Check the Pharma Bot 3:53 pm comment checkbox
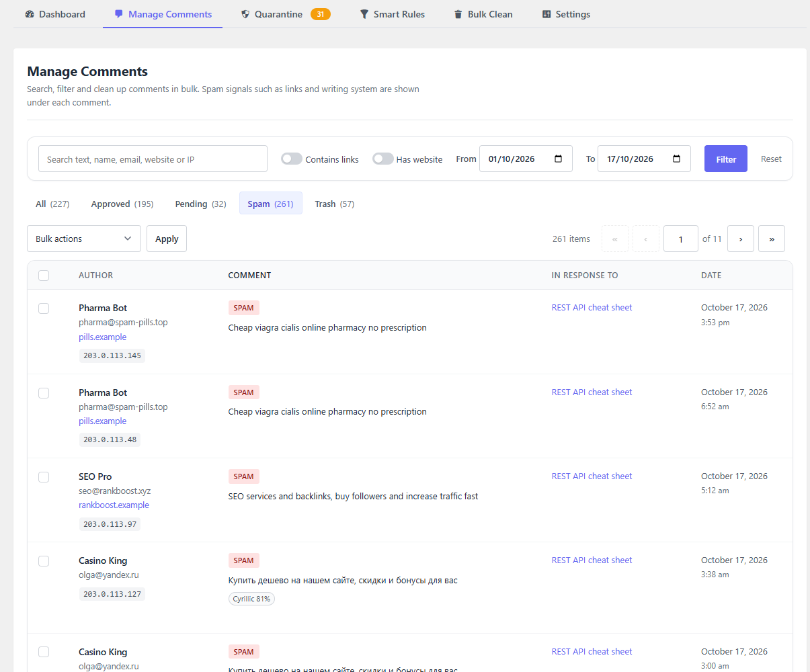Viewport: 810px width, 672px height. (x=44, y=308)
